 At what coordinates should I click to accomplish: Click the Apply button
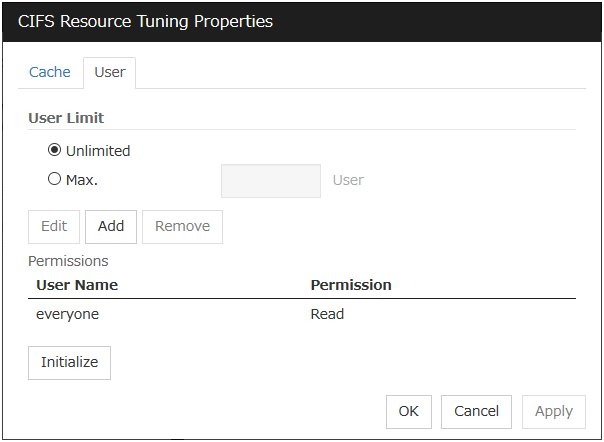pos(553,411)
